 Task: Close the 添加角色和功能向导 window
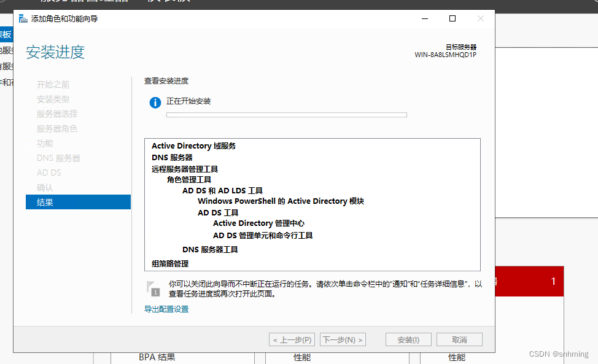pyautogui.click(x=481, y=18)
